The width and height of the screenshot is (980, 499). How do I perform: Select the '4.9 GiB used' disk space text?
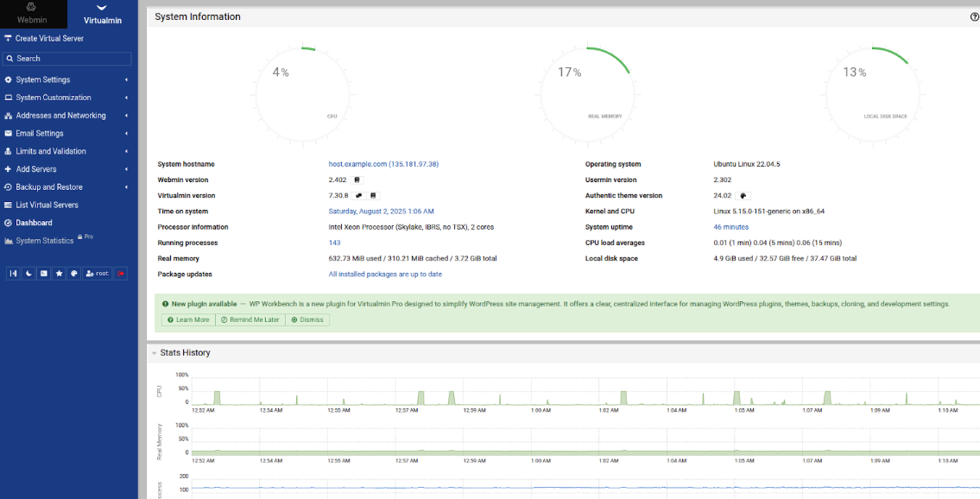(x=735, y=258)
